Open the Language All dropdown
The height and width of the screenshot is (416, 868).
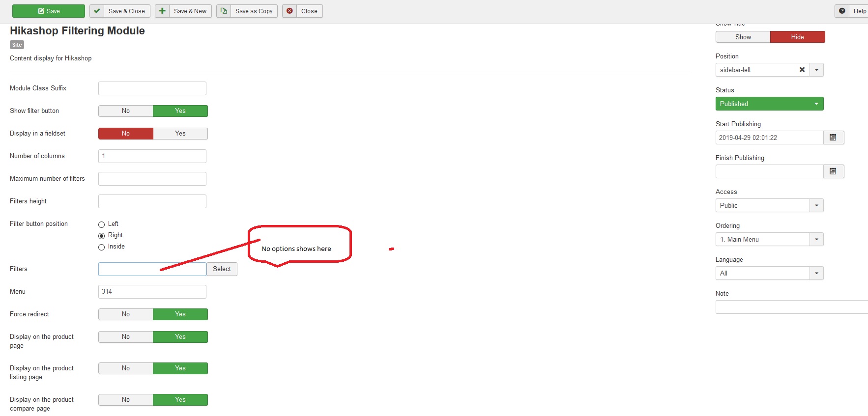click(769, 273)
